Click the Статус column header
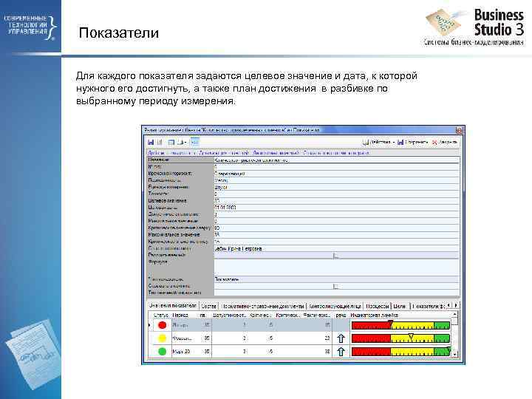The width and height of the screenshot is (532, 399). [x=160, y=316]
